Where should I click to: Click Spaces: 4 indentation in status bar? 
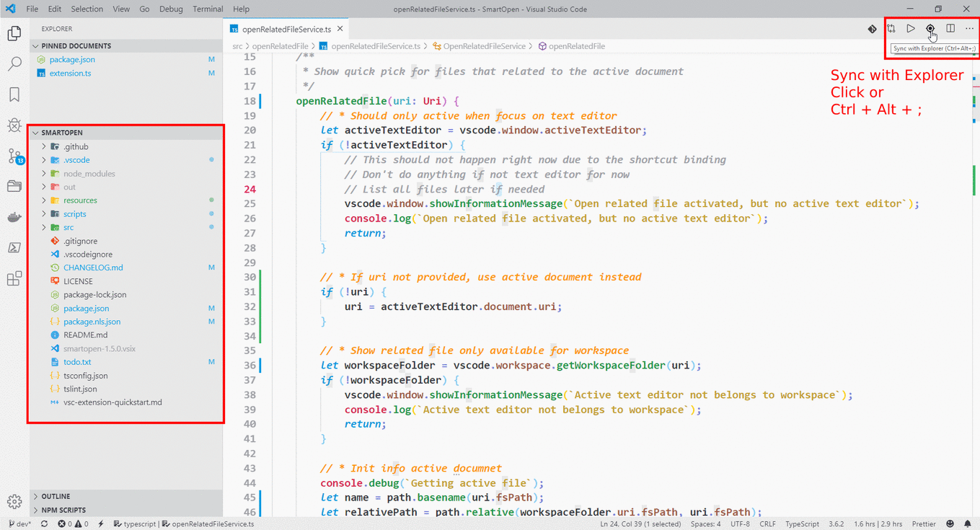(705, 524)
